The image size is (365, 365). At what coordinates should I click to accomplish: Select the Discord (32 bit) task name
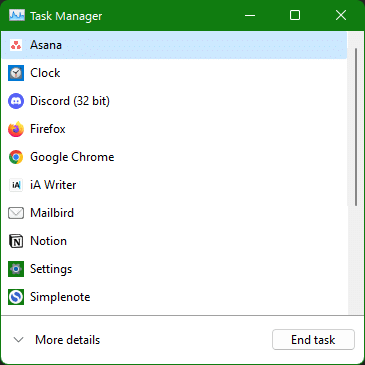pyautogui.click(x=70, y=101)
